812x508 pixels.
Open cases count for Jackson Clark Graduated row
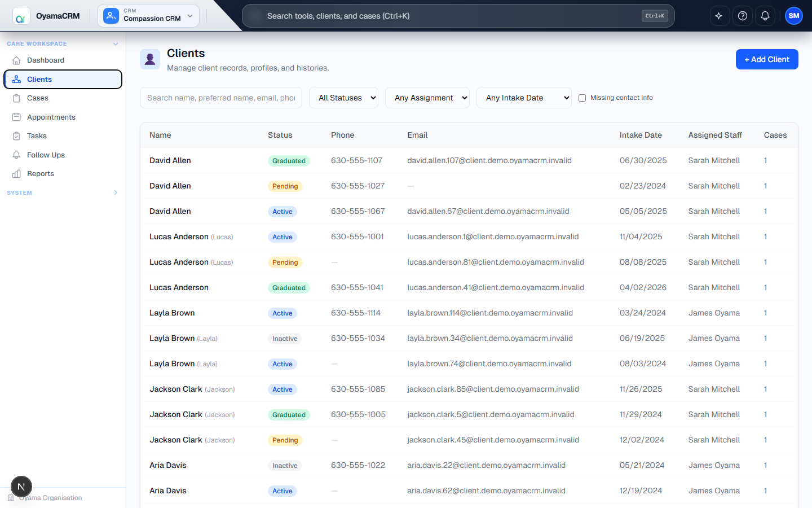click(765, 414)
